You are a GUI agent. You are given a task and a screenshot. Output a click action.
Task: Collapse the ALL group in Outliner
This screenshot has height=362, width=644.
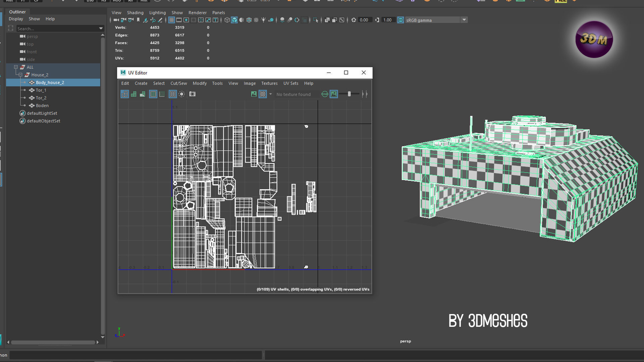pos(16,67)
